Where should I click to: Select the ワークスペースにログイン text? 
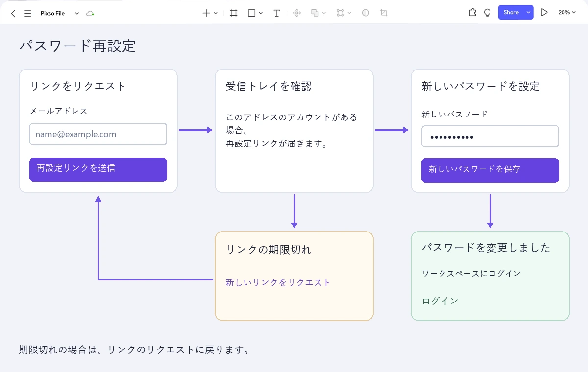pyautogui.click(x=471, y=273)
